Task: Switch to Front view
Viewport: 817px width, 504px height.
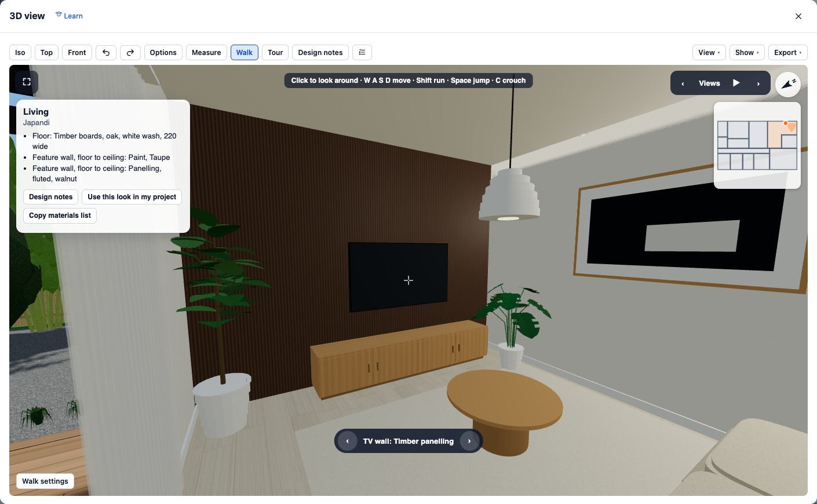Action: click(77, 53)
